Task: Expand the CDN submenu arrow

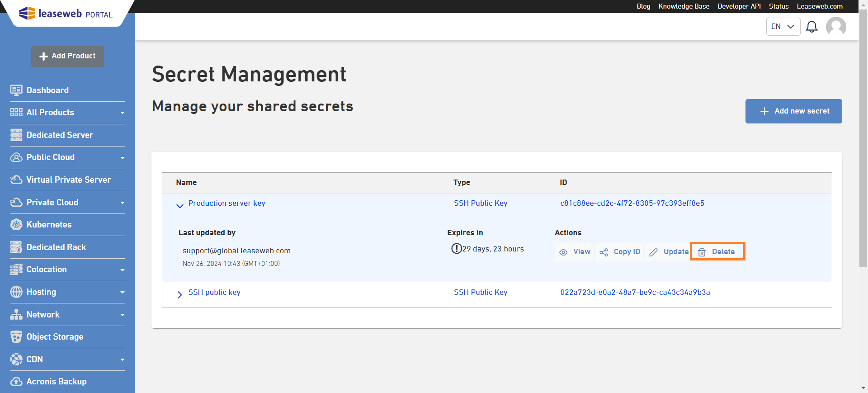Action: [x=123, y=360]
